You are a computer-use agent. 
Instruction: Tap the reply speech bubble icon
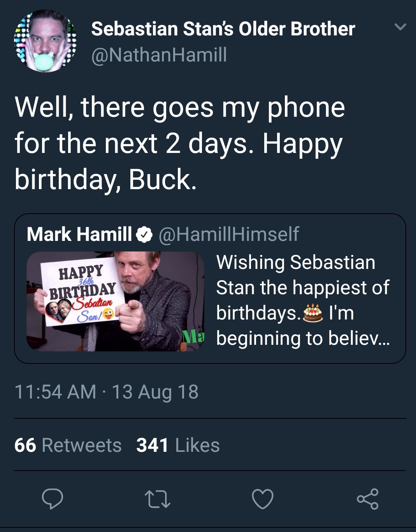click(x=52, y=499)
